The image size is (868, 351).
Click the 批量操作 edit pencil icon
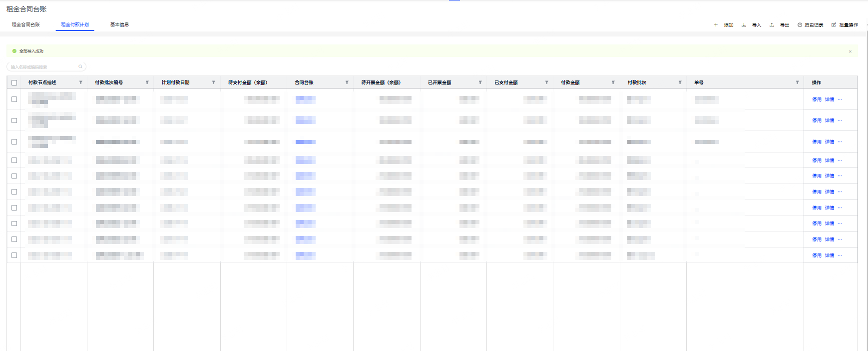834,25
